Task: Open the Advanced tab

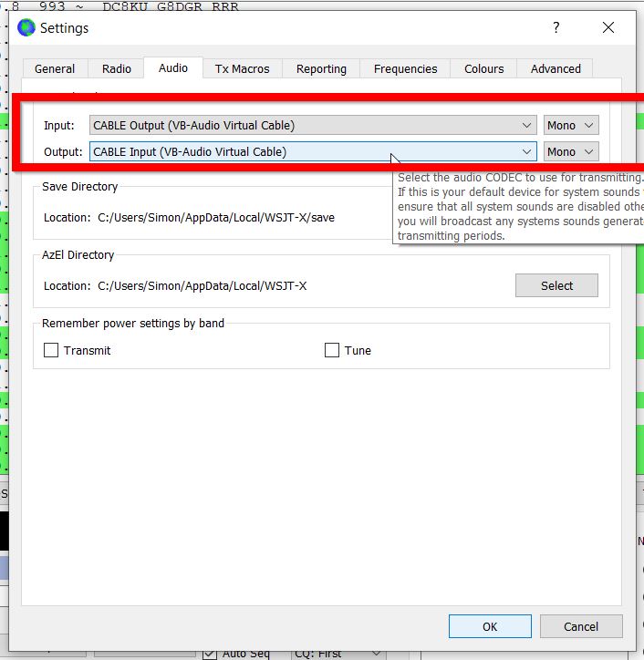Action: (x=556, y=68)
